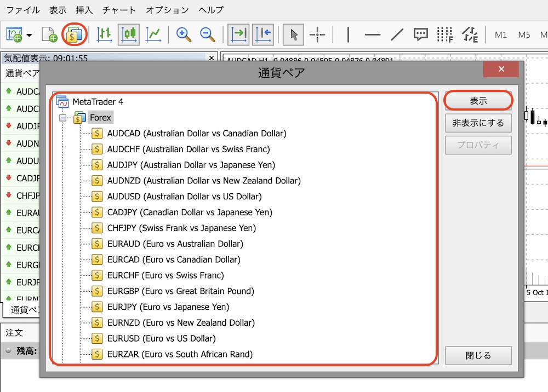Click the greyed-out プロパティ button

[x=478, y=145]
